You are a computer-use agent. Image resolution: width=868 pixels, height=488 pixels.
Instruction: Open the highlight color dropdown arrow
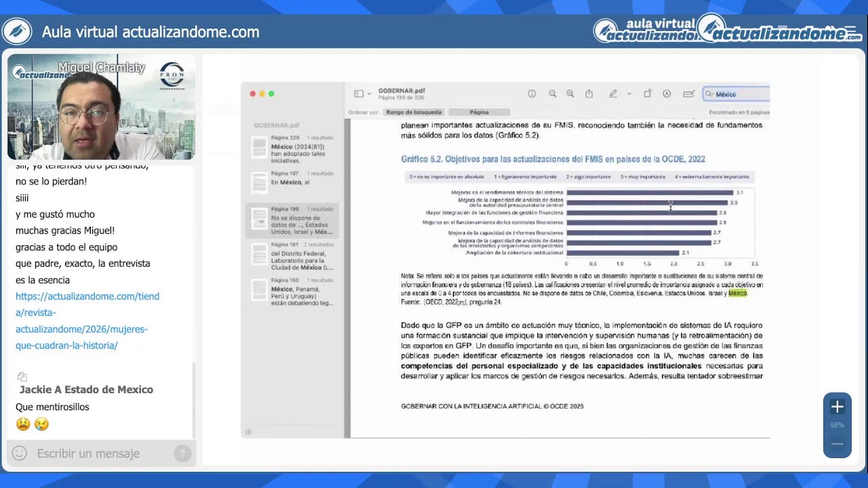coord(629,94)
